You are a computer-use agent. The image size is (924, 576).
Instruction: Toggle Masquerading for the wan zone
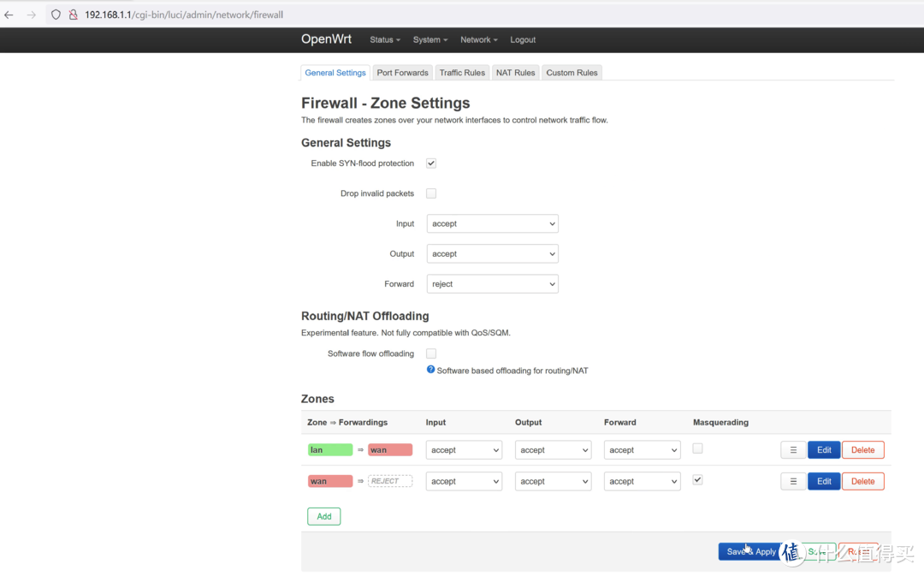[x=698, y=480]
